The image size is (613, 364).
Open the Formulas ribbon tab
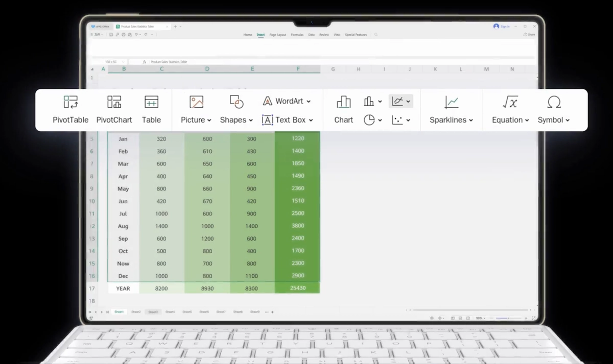297,35
